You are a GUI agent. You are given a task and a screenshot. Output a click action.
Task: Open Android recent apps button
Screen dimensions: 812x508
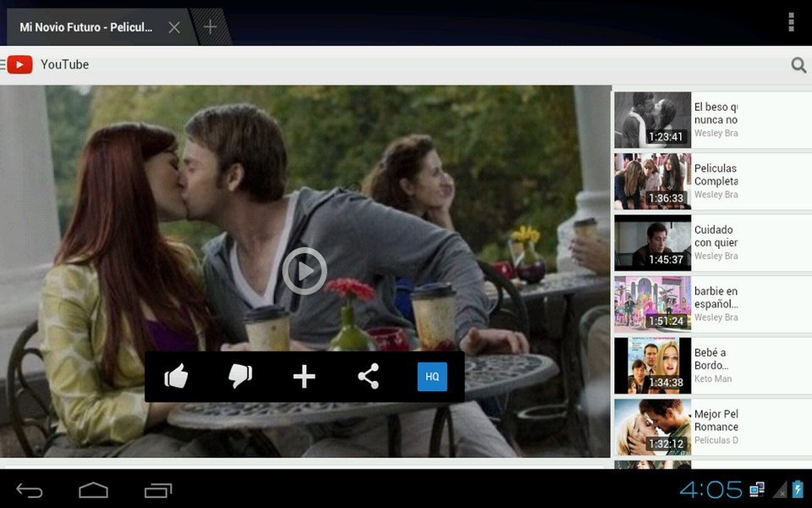[158, 490]
